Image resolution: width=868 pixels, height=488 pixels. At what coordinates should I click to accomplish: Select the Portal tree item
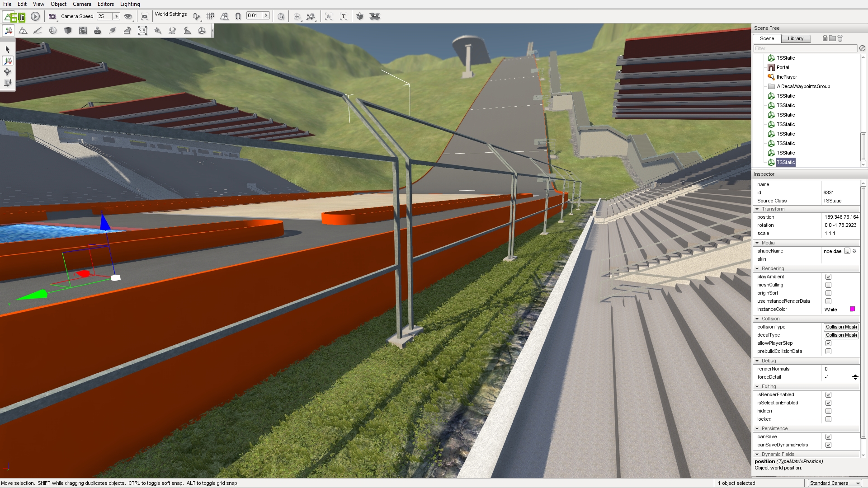(783, 68)
